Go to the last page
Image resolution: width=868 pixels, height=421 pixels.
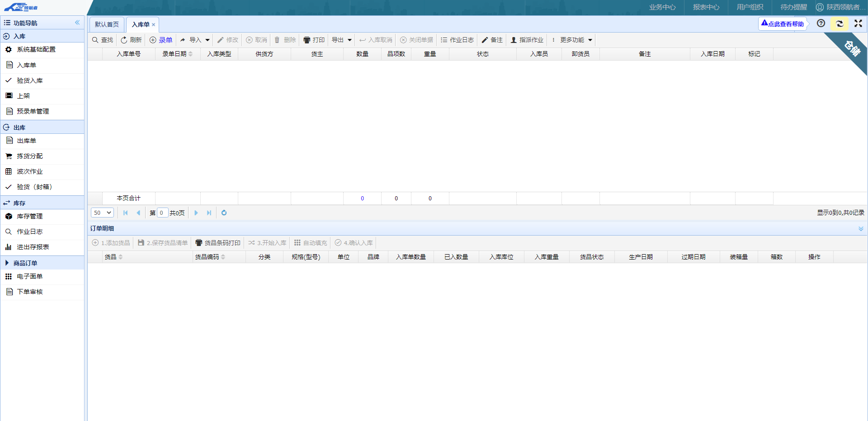point(209,213)
